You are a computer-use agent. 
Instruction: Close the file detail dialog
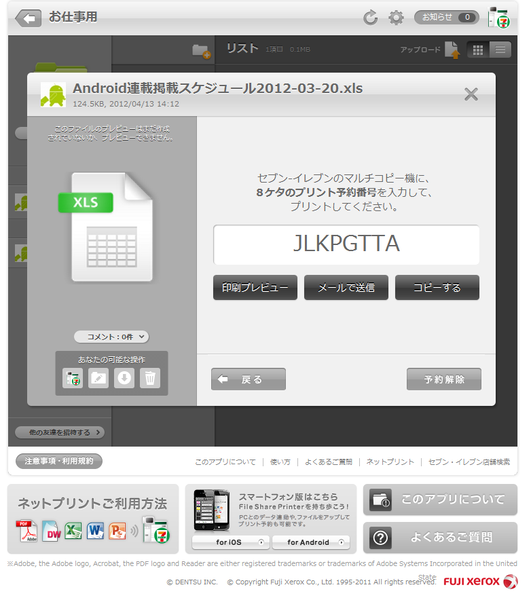point(471,94)
